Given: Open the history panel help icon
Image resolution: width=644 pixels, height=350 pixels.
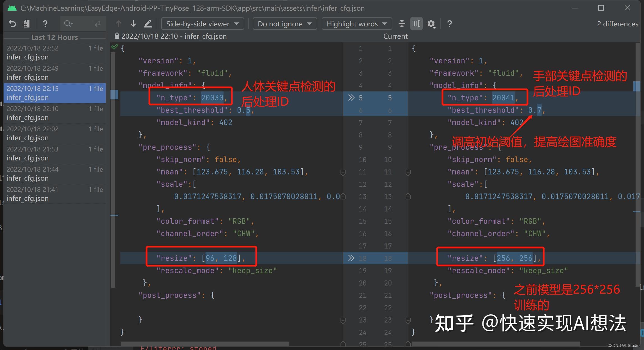Looking at the screenshot, I should [45, 24].
